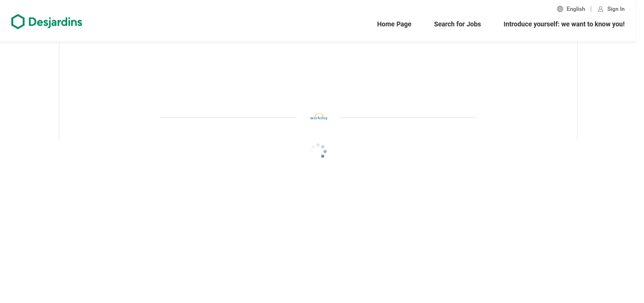Click the globe language icon
This screenshot has width=644, height=303.
[x=560, y=9]
